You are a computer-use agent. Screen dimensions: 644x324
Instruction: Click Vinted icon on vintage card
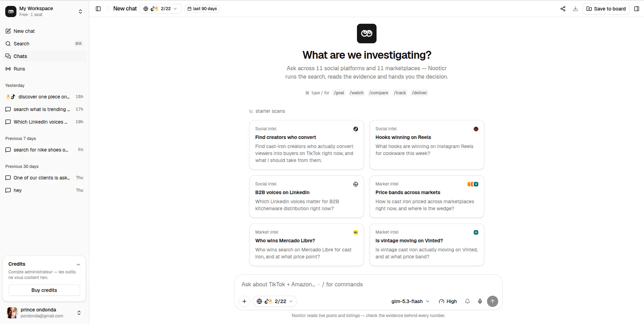tap(476, 232)
